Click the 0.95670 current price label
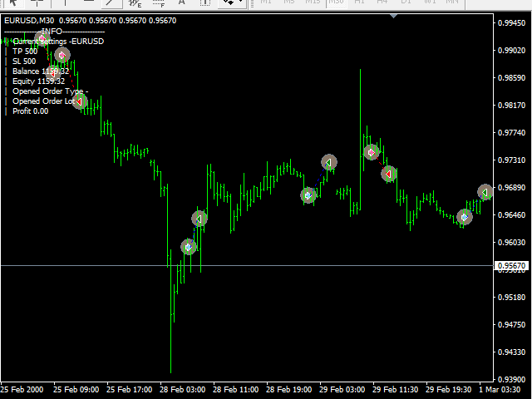This screenshot has height=399, width=532. (x=511, y=266)
